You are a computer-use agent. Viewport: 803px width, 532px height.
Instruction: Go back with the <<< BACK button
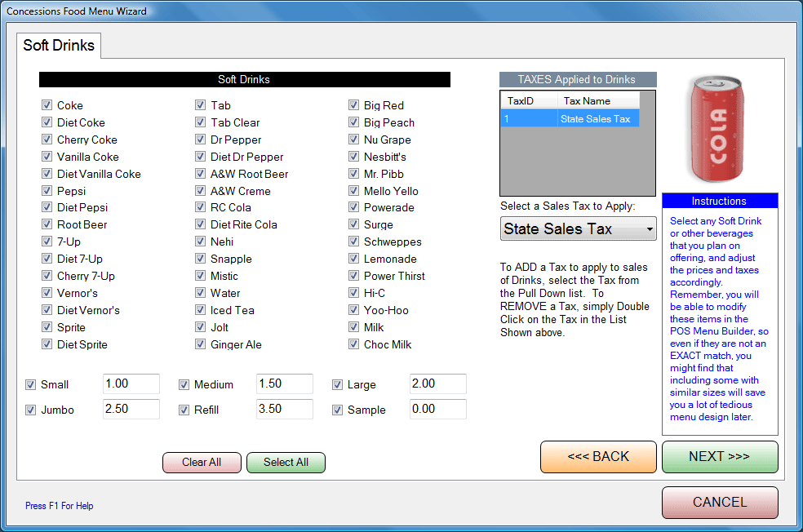598,457
